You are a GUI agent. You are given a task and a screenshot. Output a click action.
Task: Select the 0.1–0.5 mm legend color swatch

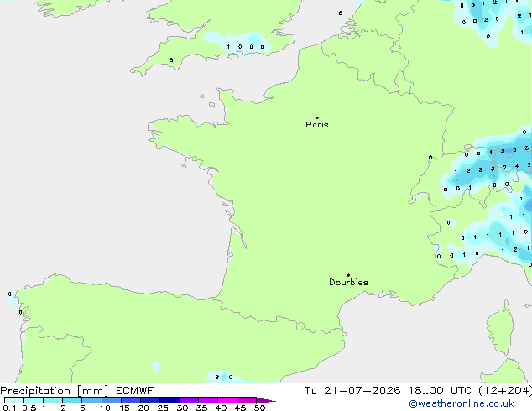(x=14, y=400)
